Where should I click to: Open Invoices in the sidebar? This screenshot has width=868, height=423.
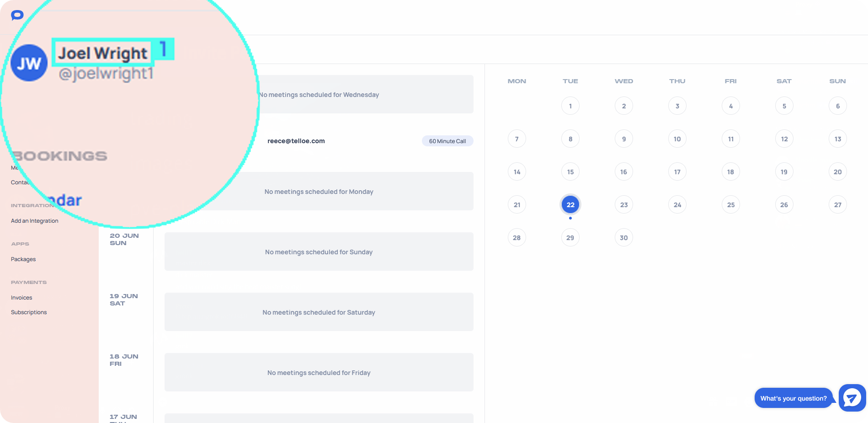21,298
